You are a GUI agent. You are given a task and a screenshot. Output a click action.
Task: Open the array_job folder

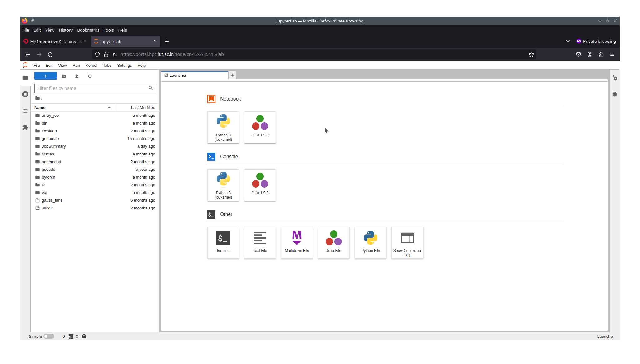[95, 116]
